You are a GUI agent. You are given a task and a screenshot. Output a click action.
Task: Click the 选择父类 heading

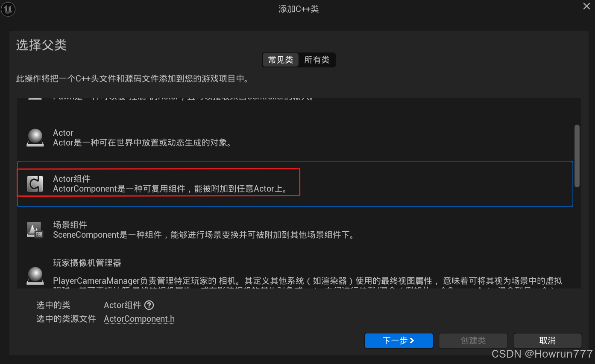click(x=41, y=45)
